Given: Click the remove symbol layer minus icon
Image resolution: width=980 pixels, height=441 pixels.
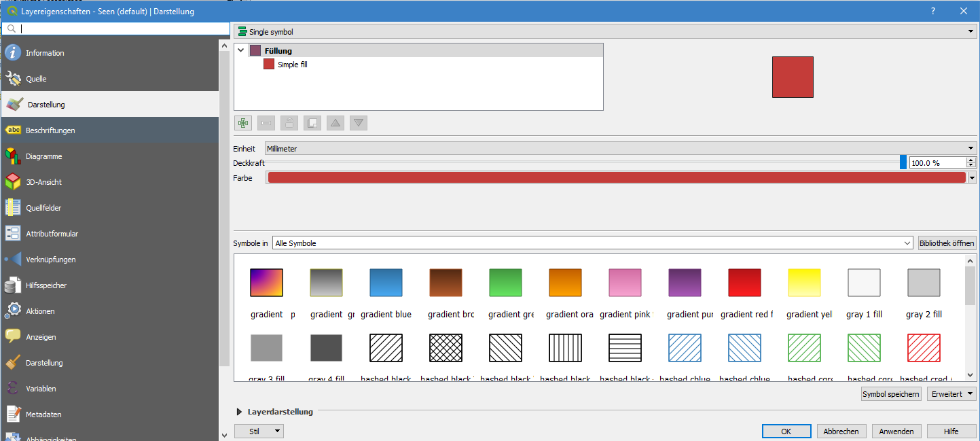Looking at the screenshot, I should coord(266,123).
